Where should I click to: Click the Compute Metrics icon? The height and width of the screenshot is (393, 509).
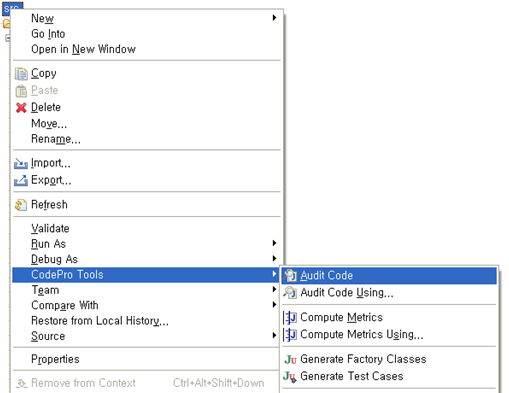tap(290, 317)
